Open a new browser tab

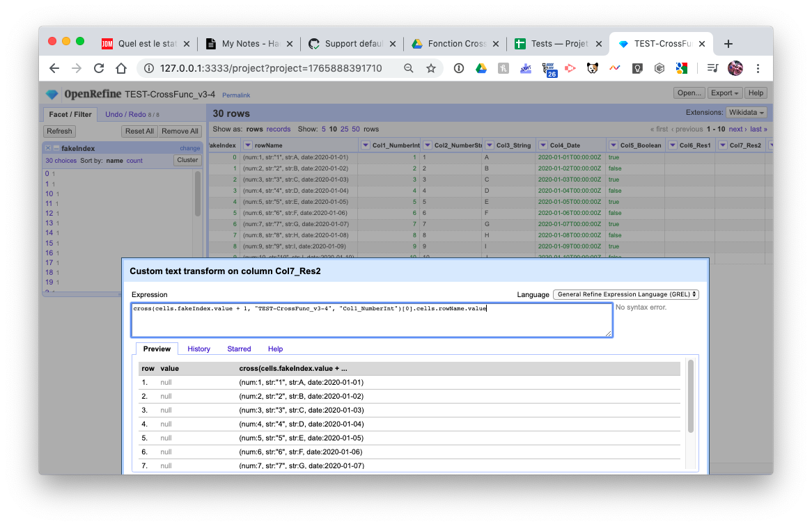[728, 44]
